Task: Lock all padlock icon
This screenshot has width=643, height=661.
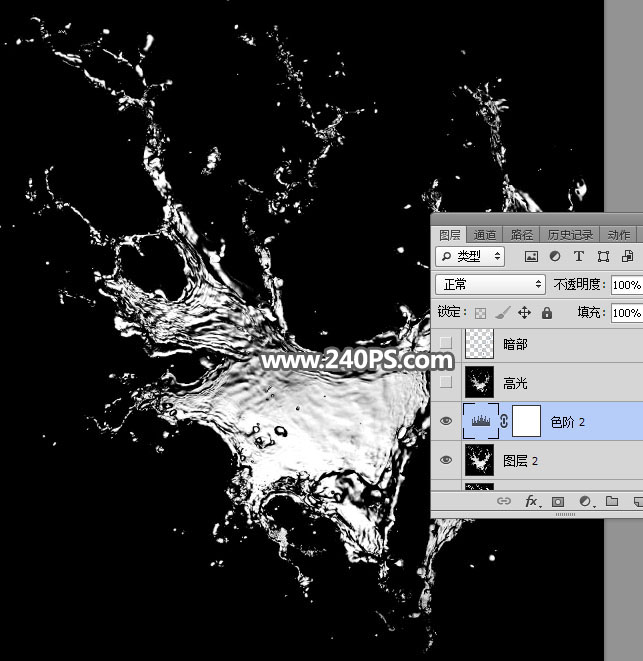Action: pos(547,312)
